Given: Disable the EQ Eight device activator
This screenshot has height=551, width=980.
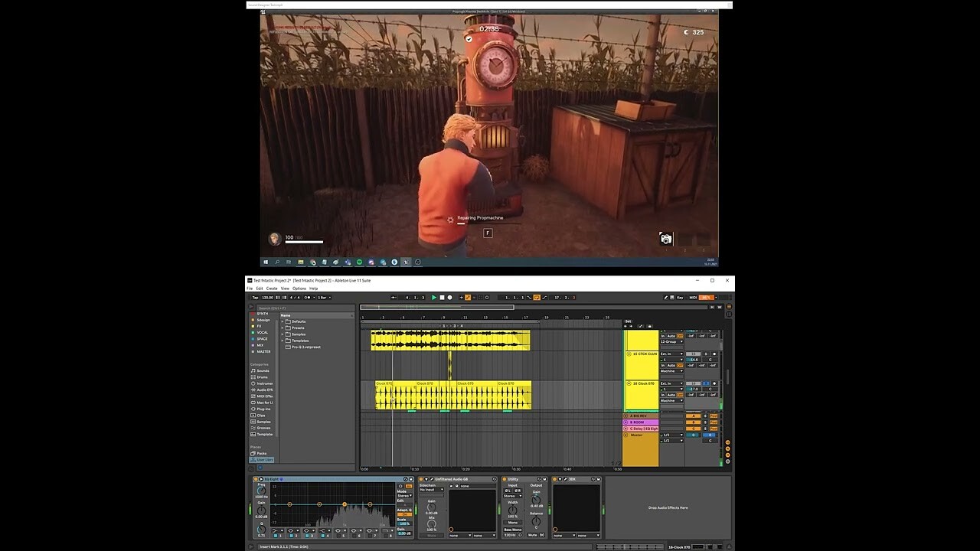Looking at the screenshot, I should pos(255,479).
